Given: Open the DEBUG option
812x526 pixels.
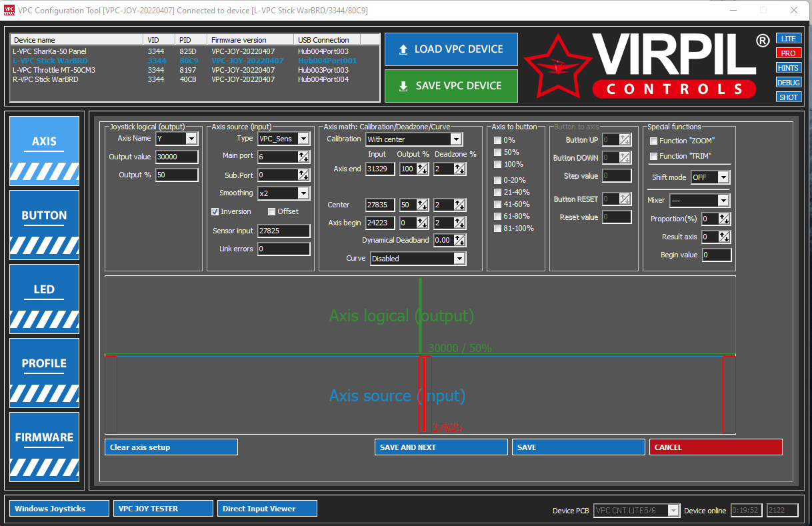Looking at the screenshot, I should tap(788, 82).
